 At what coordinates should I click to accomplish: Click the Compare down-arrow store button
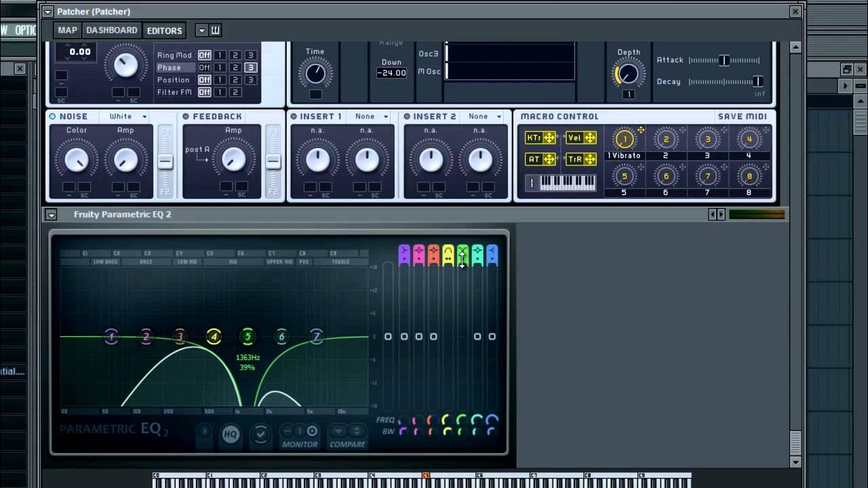coord(338,431)
